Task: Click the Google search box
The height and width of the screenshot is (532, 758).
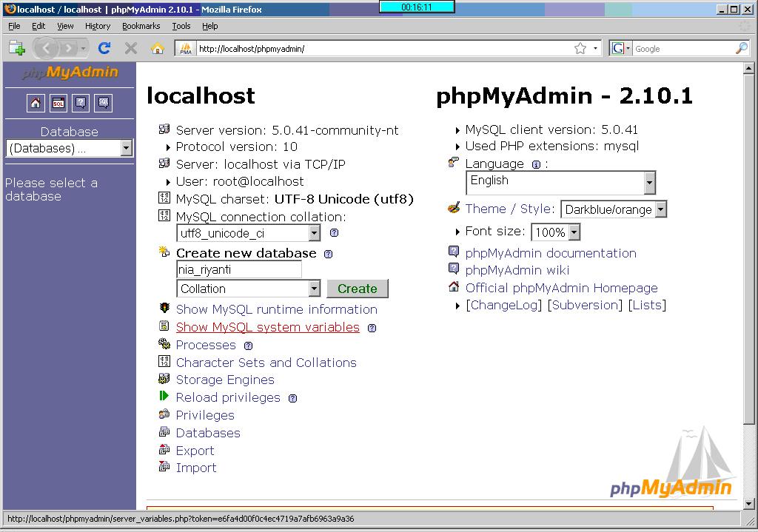Action: 683,48
